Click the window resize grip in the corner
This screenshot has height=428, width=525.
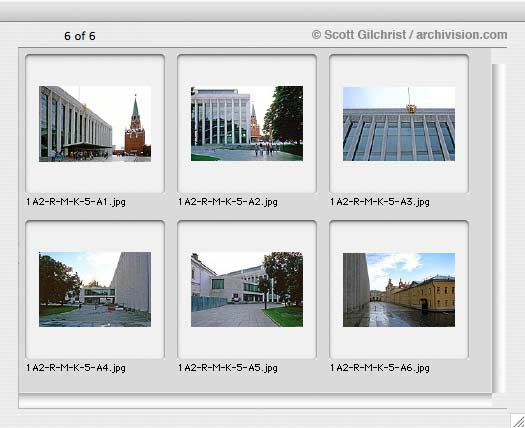click(518, 421)
